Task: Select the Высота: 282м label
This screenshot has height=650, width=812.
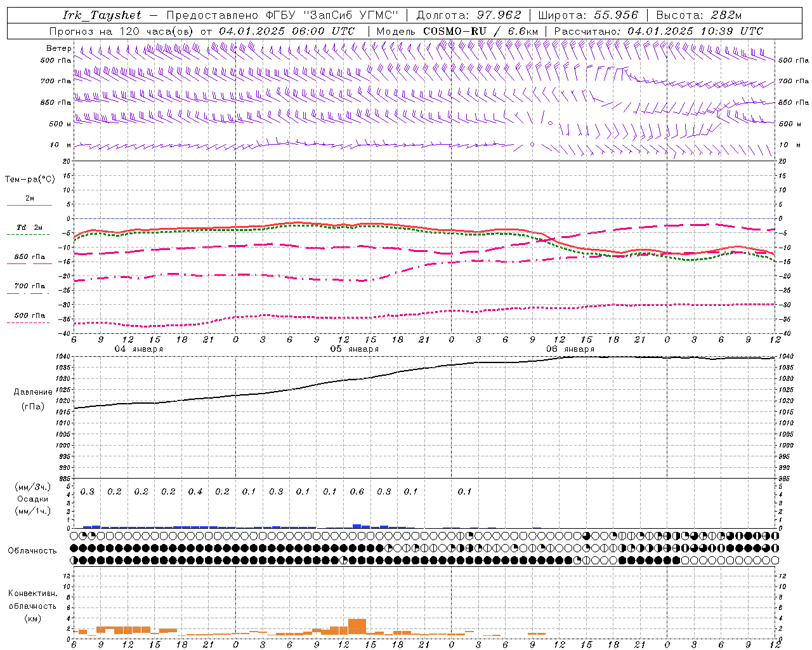Action: click(x=698, y=15)
